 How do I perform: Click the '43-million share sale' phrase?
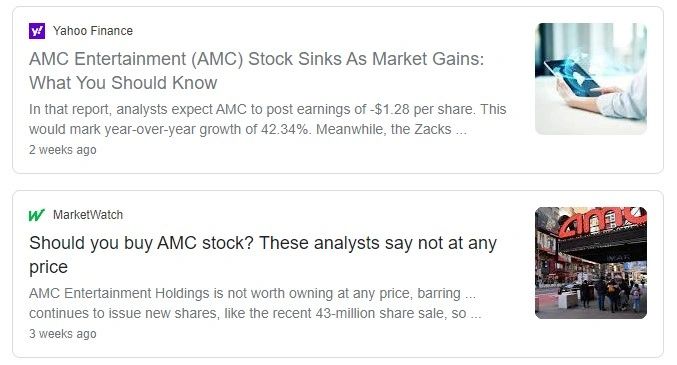pos(381,313)
